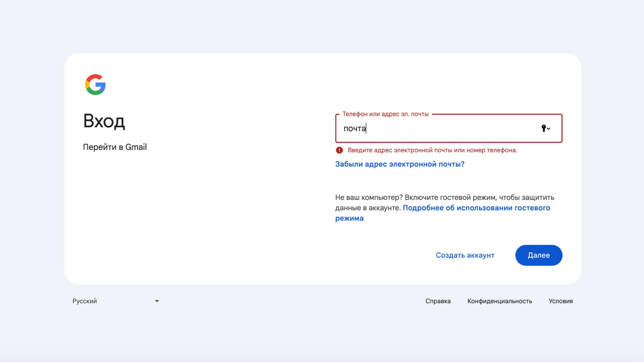The width and height of the screenshot is (644, 362).
Task: Click the red error message text
Action: coord(432,150)
